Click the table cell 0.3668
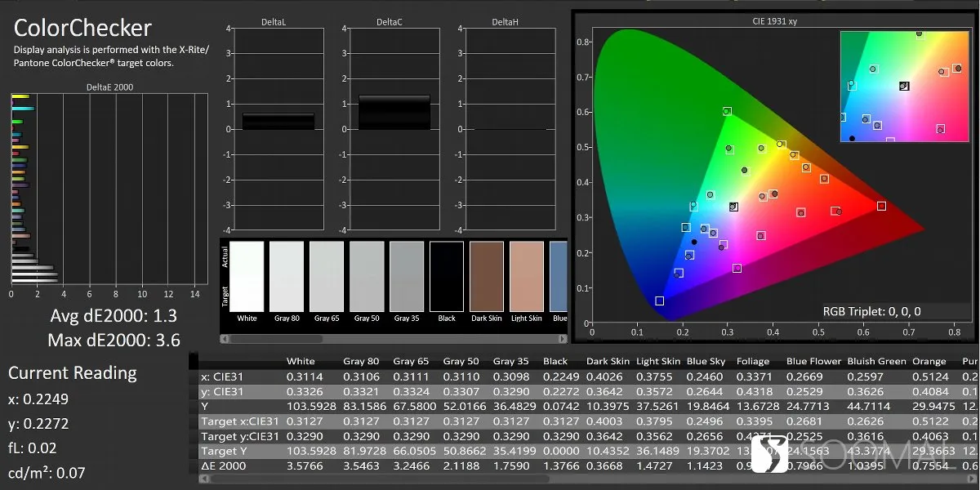980x490 pixels. click(x=604, y=465)
